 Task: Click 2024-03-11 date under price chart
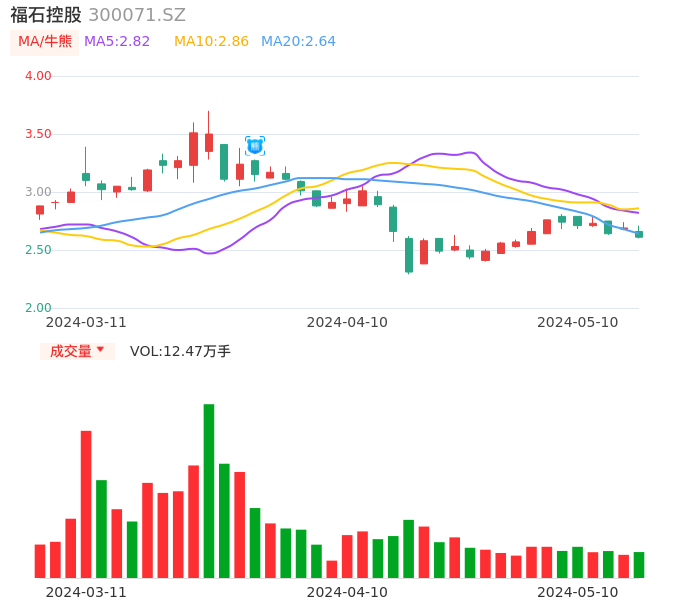tap(86, 322)
